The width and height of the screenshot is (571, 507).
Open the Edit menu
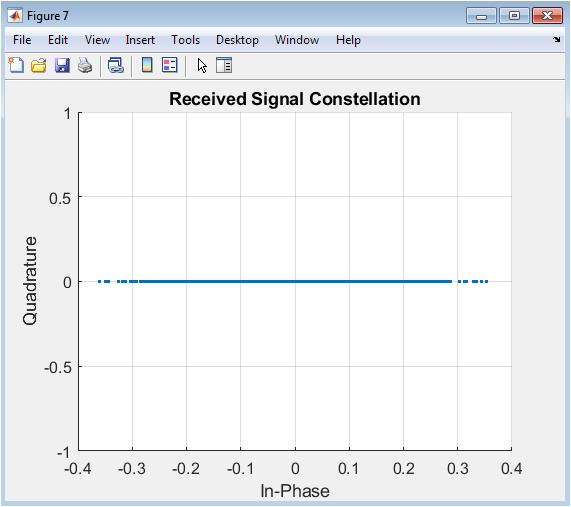pos(58,40)
